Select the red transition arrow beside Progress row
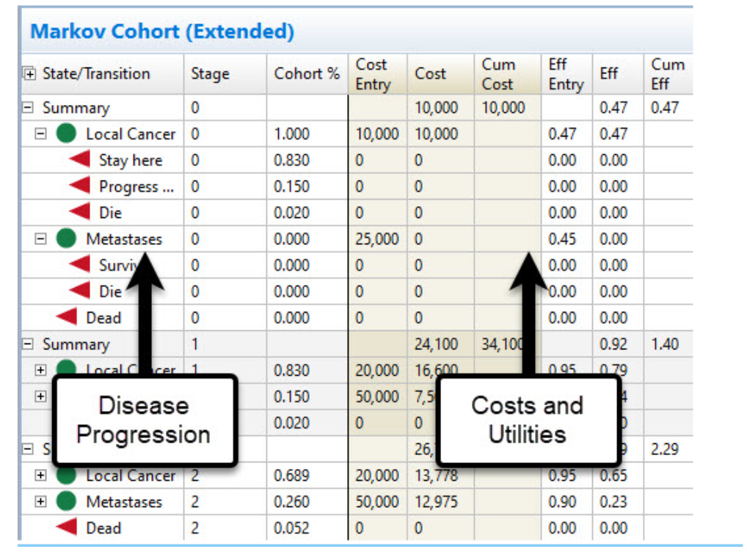747x560 pixels. (80, 186)
